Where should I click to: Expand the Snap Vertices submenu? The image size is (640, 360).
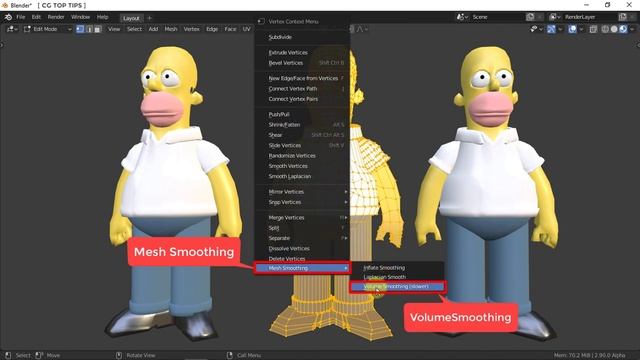point(302,202)
